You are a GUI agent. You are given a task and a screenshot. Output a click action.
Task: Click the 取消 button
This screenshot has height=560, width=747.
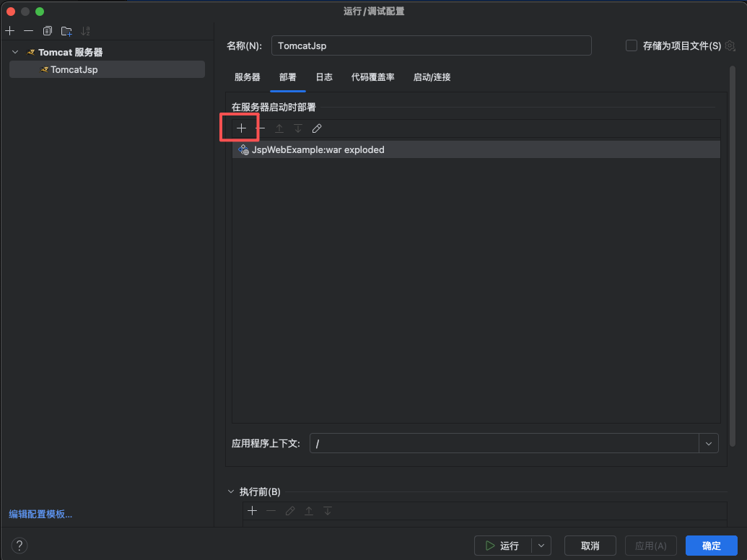(x=590, y=546)
